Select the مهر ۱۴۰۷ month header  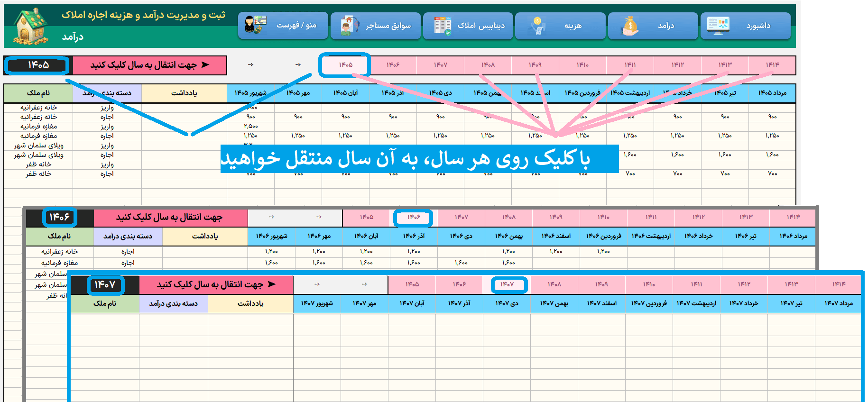click(x=364, y=303)
